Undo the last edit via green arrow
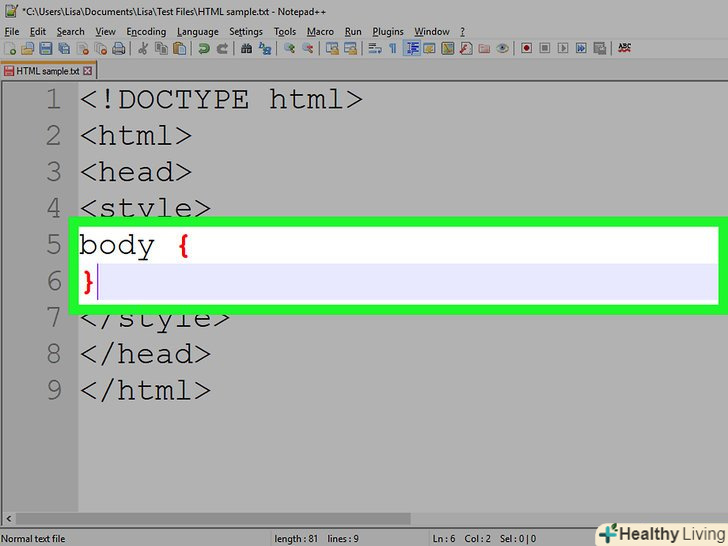Screen dimensions: 728x546 pos(203,48)
